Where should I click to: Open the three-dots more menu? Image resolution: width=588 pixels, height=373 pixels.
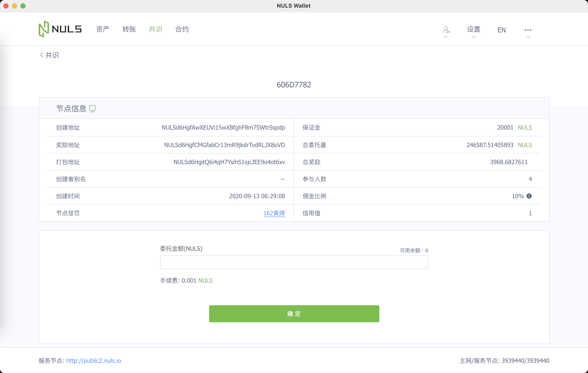tap(528, 30)
